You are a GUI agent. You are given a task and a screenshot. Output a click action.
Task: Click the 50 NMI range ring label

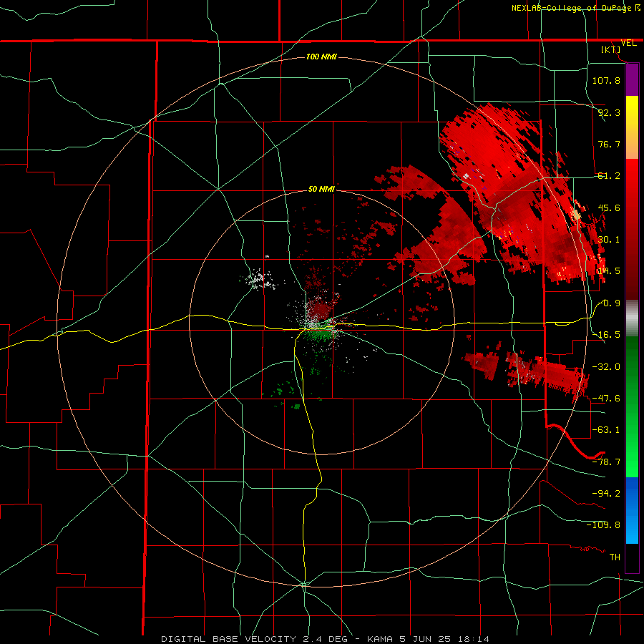tap(321, 190)
